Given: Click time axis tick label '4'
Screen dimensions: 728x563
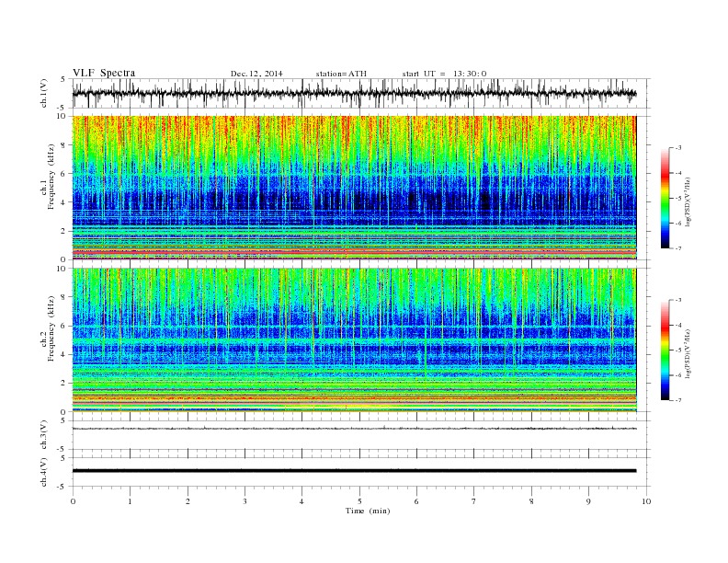Looking at the screenshot, I should click(x=302, y=501).
